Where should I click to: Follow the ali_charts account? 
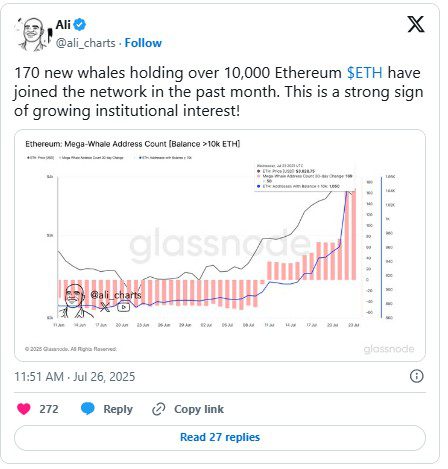143,43
